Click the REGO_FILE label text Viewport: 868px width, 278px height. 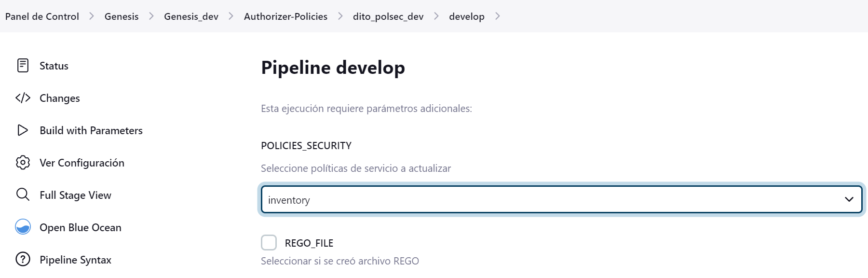point(309,243)
